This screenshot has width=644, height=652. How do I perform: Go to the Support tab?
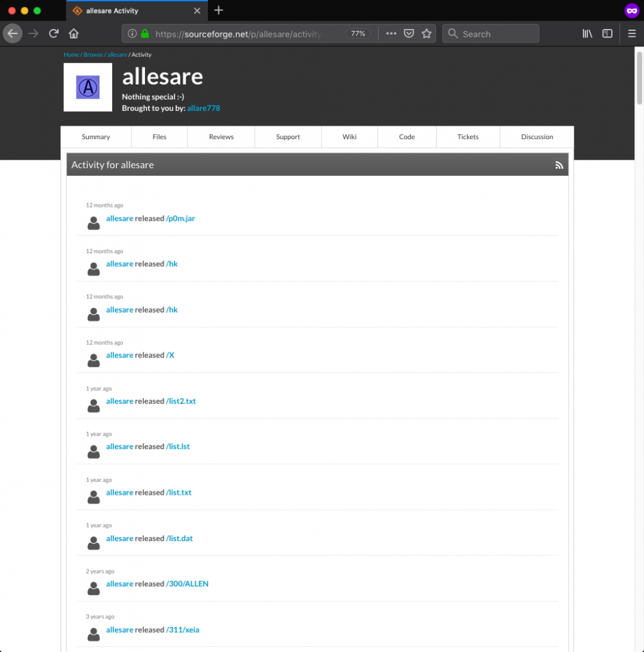click(288, 137)
